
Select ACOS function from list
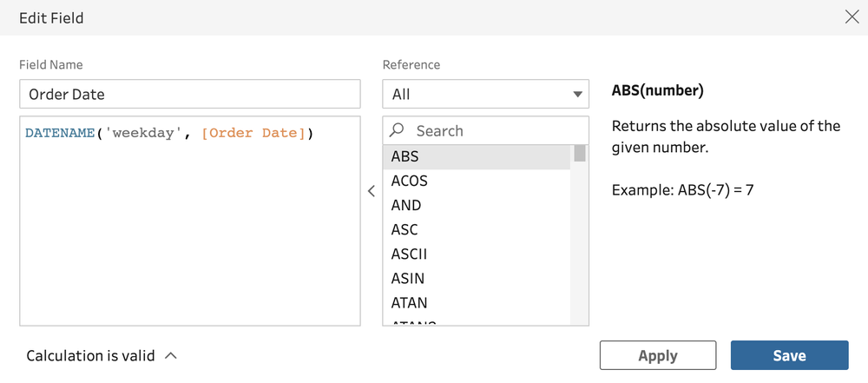pos(410,181)
